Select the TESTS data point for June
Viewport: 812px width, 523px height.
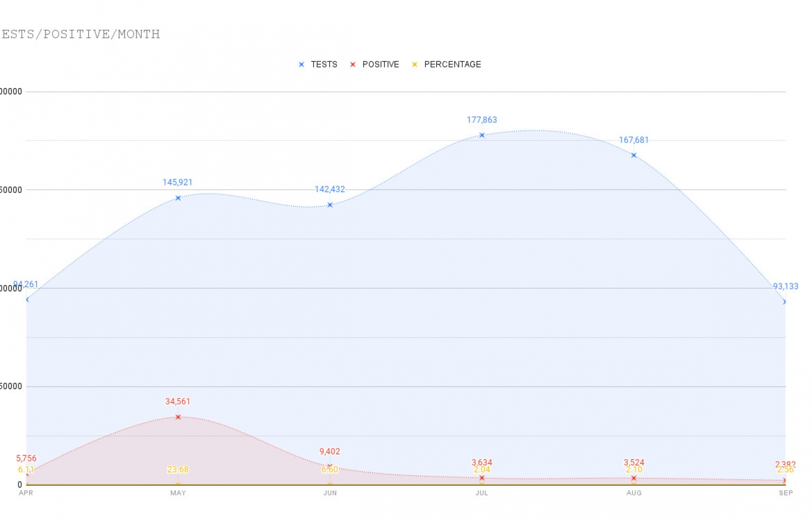click(330, 205)
